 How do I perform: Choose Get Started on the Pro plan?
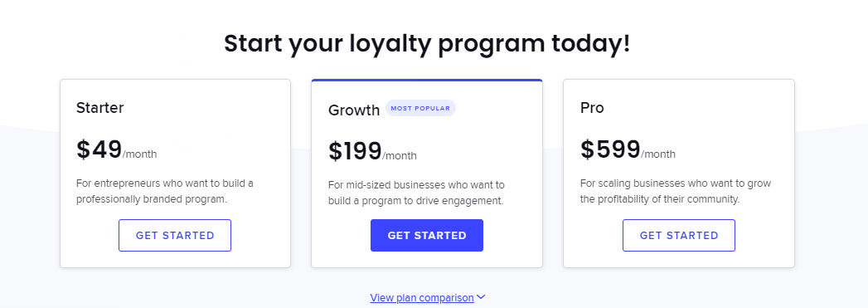click(679, 236)
